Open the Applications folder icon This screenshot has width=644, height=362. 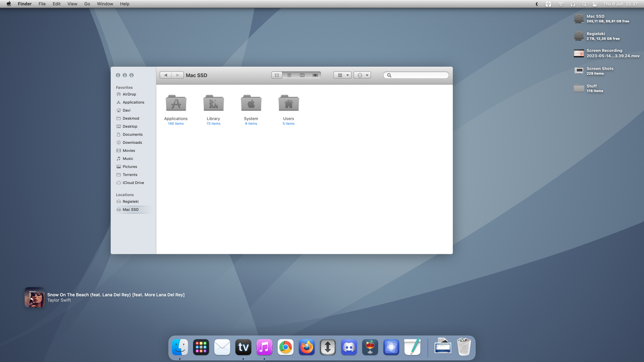click(176, 103)
